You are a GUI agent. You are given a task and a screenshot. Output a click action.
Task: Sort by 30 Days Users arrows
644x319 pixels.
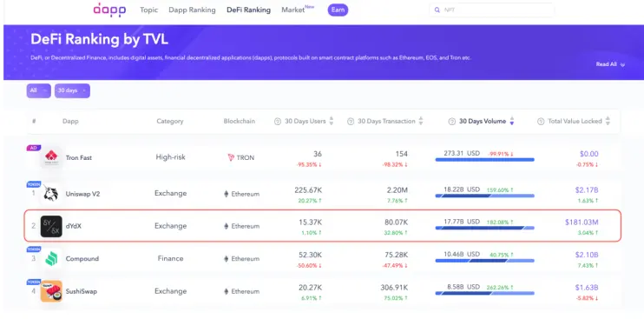(332, 122)
